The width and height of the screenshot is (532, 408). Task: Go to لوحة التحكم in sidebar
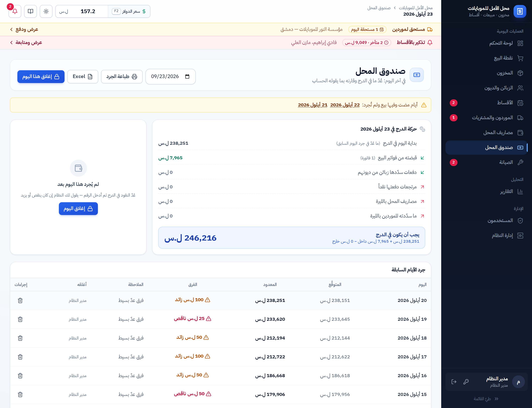click(x=487, y=43)
